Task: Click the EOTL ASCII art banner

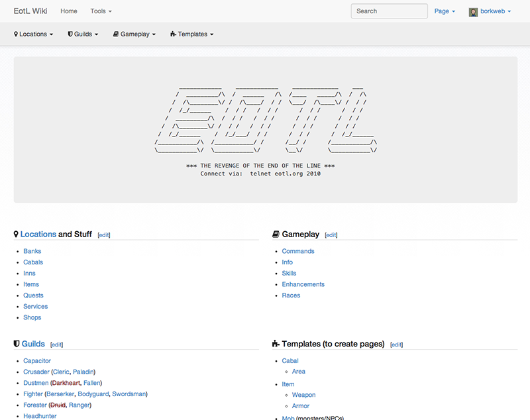Action: point(266,120)
